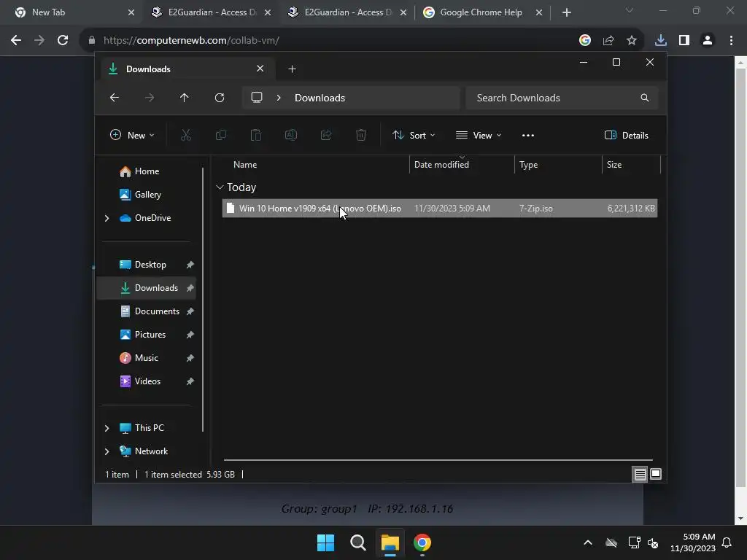The height and width of the screenshot is (560, 747).
Task: Open Chrome profile avatar
Action: tap(708, 41)
